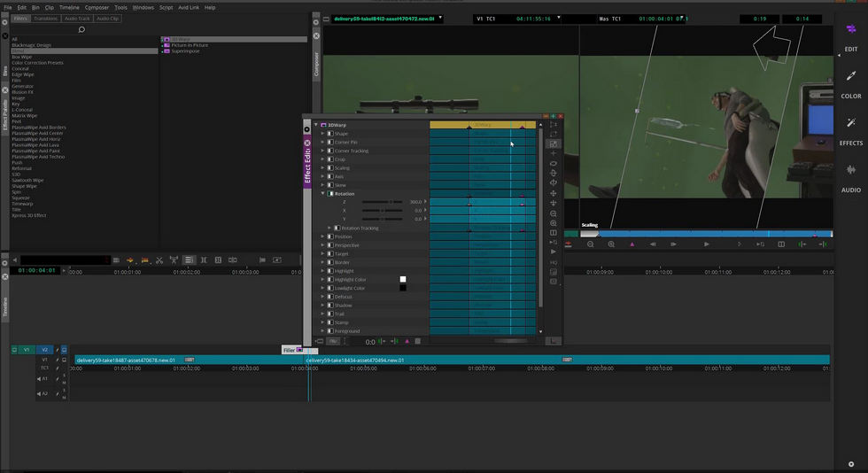Collapse the 3DWarp effect group
The width and height of the screenshot is (868, 473).
pos(316,125)
